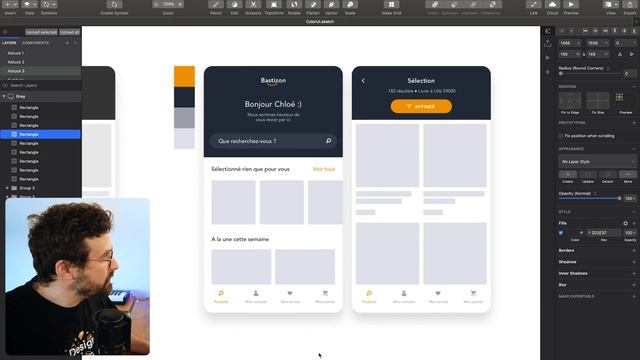Select Fix Size resizing option

(598, 101)
